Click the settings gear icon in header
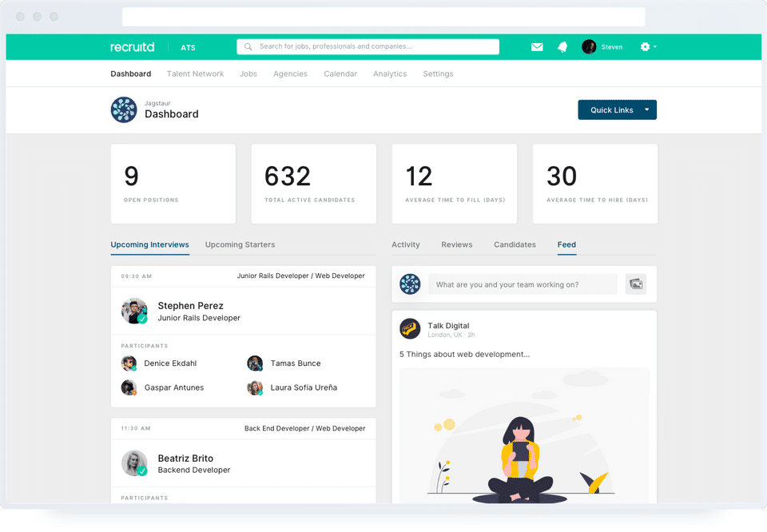Viewport: 767px width, 532px height. [646, 47]
